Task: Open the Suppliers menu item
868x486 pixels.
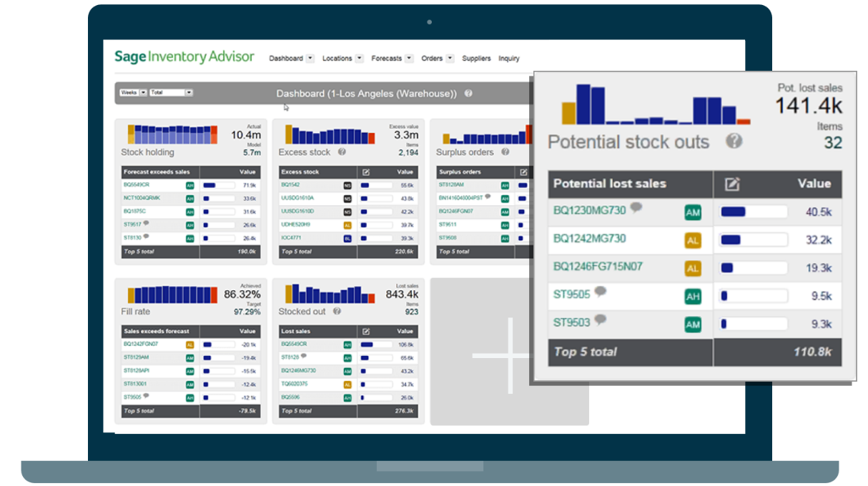Action: pyautogui.click(x=476, y=59)
